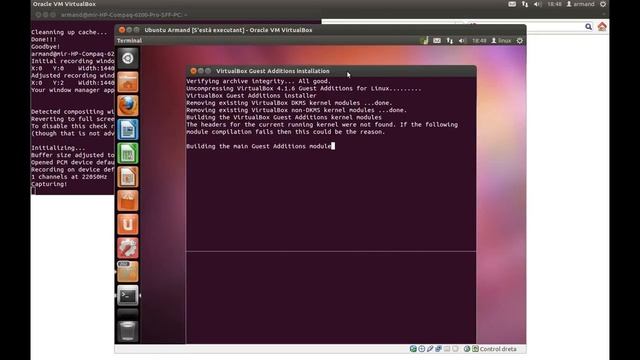
Task: Open the host session gear menu
Action: [x=603, y=4]
